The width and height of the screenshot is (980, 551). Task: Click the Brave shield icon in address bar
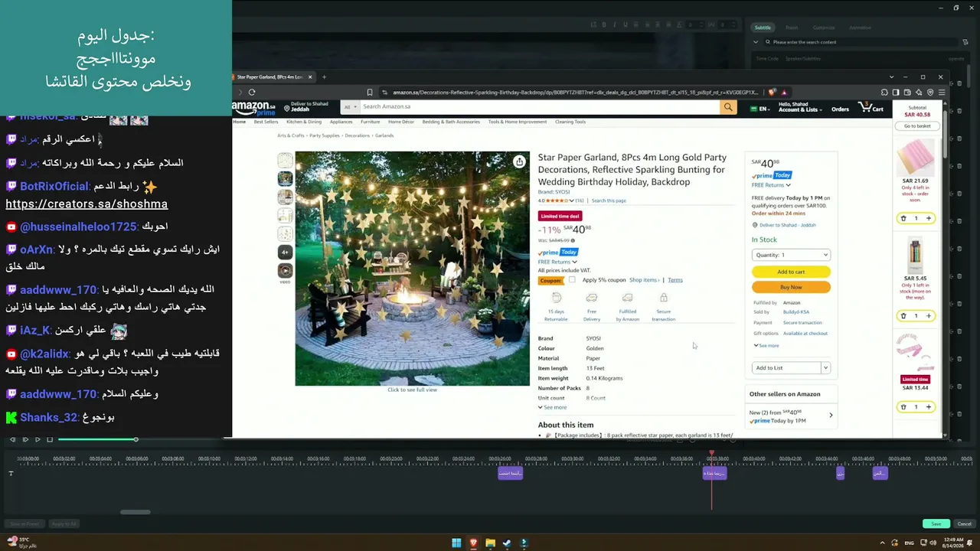[773, 93]
